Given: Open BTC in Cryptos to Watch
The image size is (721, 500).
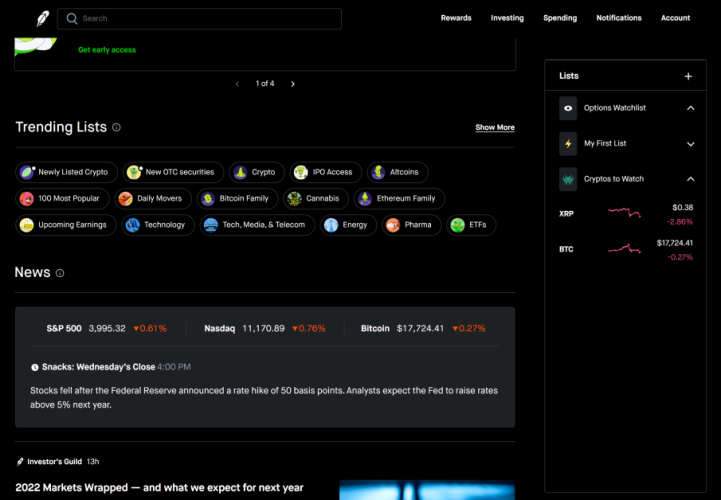Looking at the screenshot, I should point(625,250).
